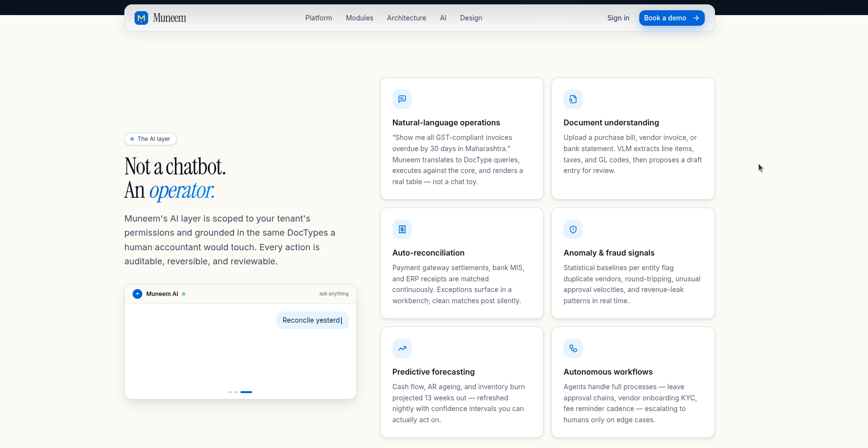Click the "Autonomous workflows" heading
Image resolution: width=868 pixels, height=448 pixels.
(x=608, y=372)
